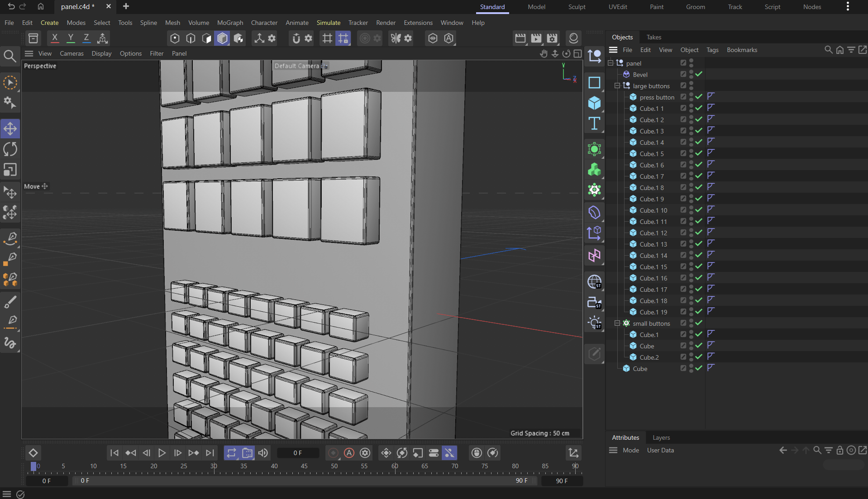Click the Redo arrow

click(x=23, y=6)
